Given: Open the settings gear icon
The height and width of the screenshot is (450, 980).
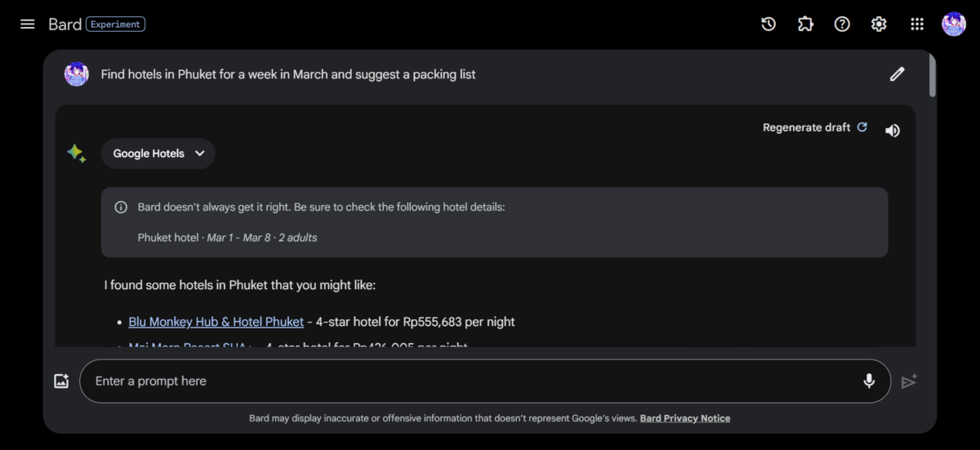Looking at the screenshot, I should coord(879,25).
